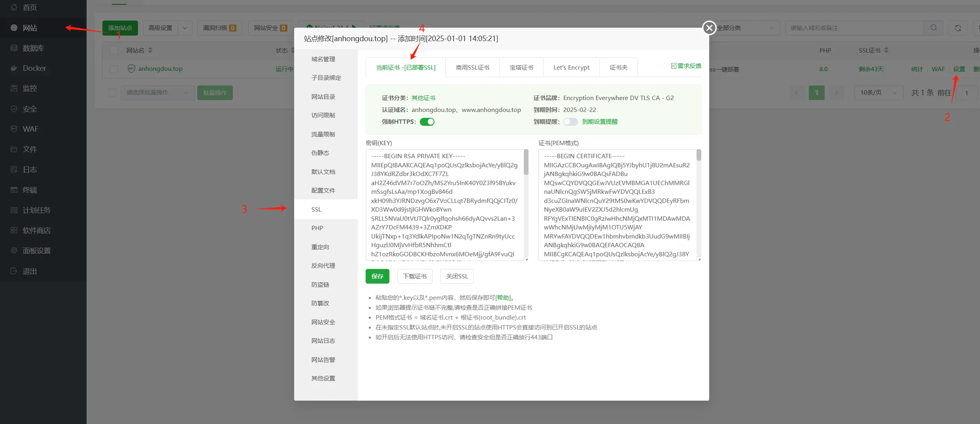Image resolution: width=980 pixels, height=424 pixels.
Task: Switch to 当前证书 tab
Action: click(x=406, y=68)
